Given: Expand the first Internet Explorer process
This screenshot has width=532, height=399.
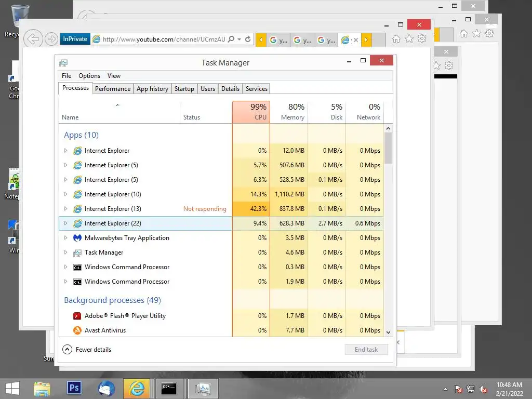Looking at the screenshot, I should [66, 150].
